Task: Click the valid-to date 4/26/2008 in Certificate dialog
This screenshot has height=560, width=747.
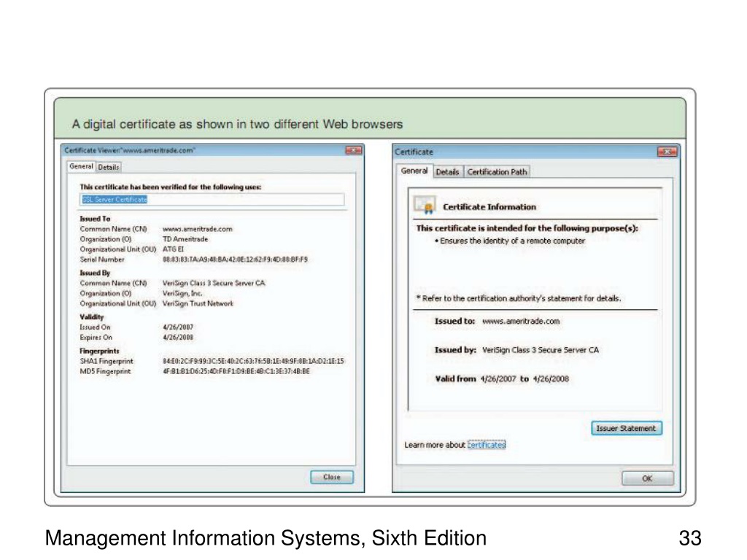Action: [x=551, y=379]
